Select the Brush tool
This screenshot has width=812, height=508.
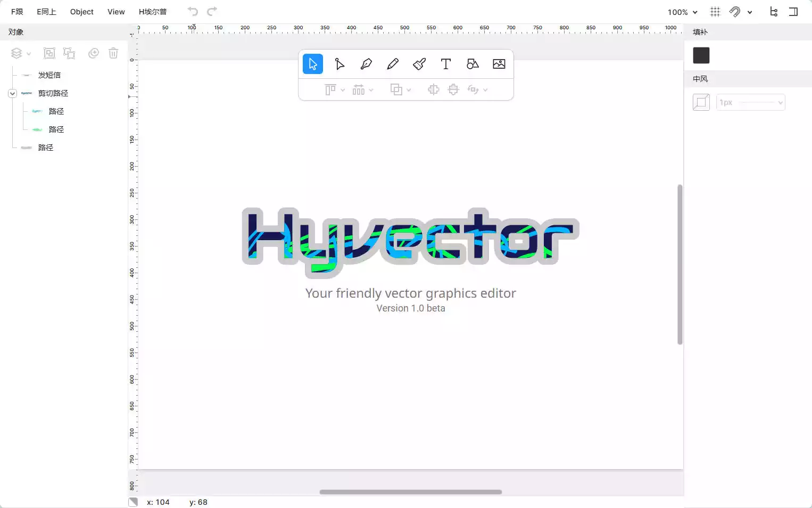tap(419, 64)
